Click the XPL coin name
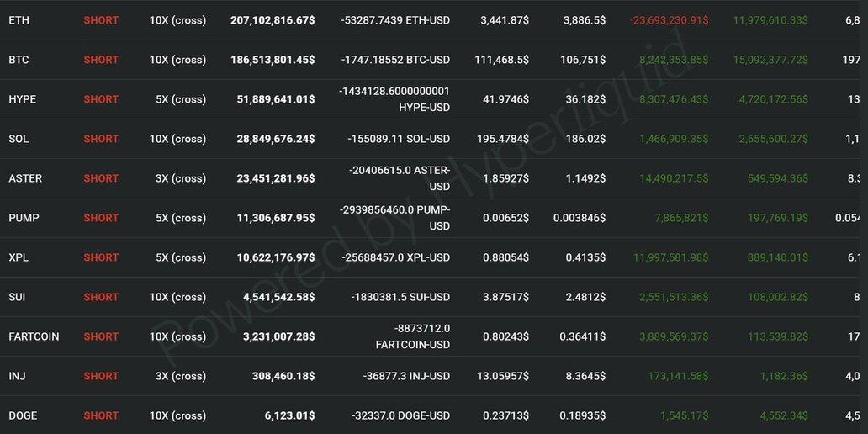 [19, 257]
